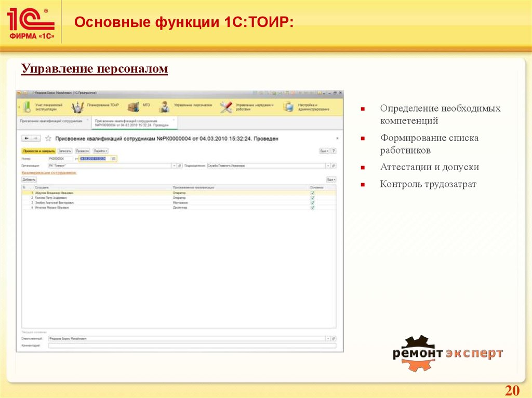Click the Провести button
This screenshot has height=398, width=532.
pyautogui.click(x=83, y=151)
